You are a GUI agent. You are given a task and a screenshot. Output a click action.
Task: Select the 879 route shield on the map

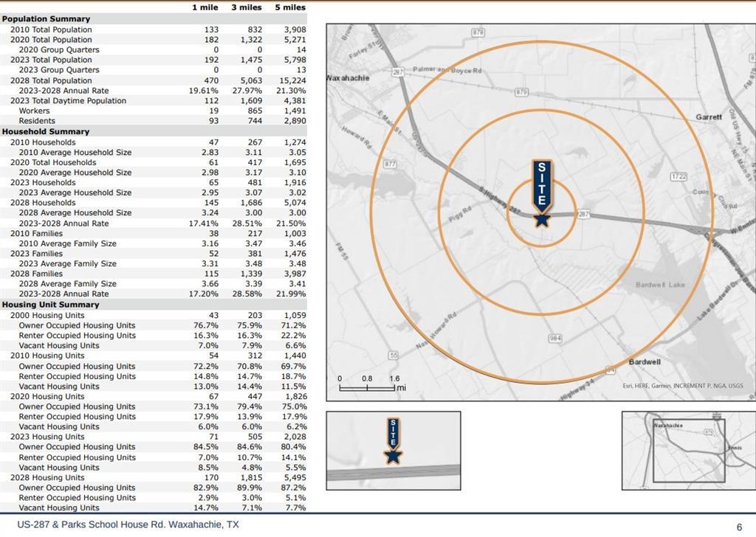click(x=522, y=92)
